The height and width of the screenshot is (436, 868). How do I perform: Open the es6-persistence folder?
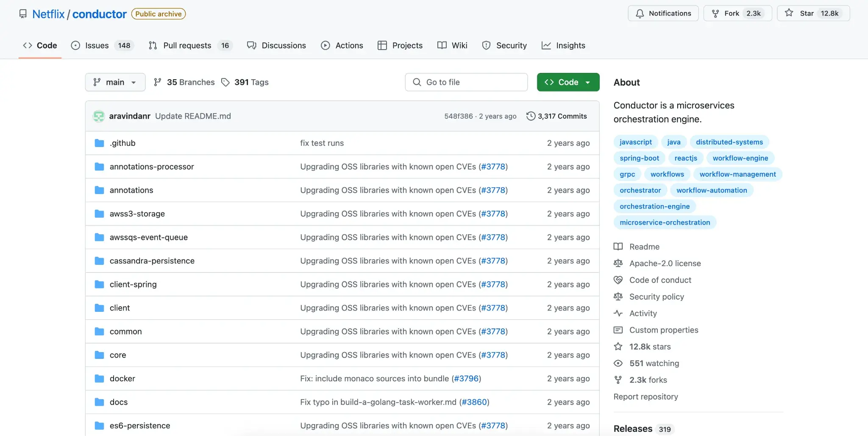click(x=140, y=425)
